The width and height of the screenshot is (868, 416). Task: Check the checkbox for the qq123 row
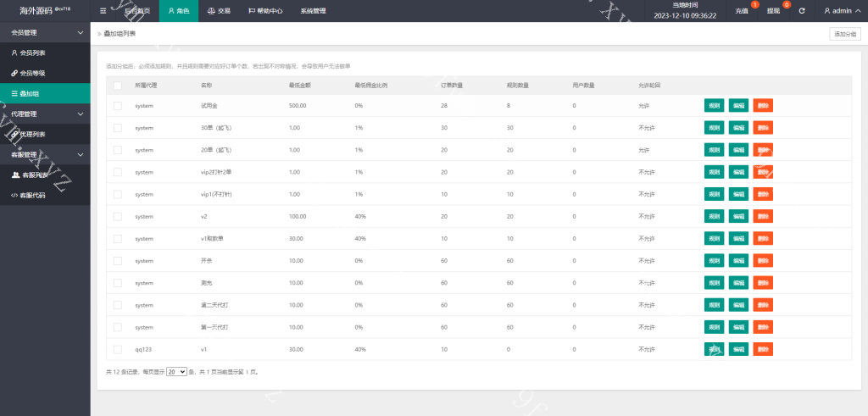(x=117, y=349)
